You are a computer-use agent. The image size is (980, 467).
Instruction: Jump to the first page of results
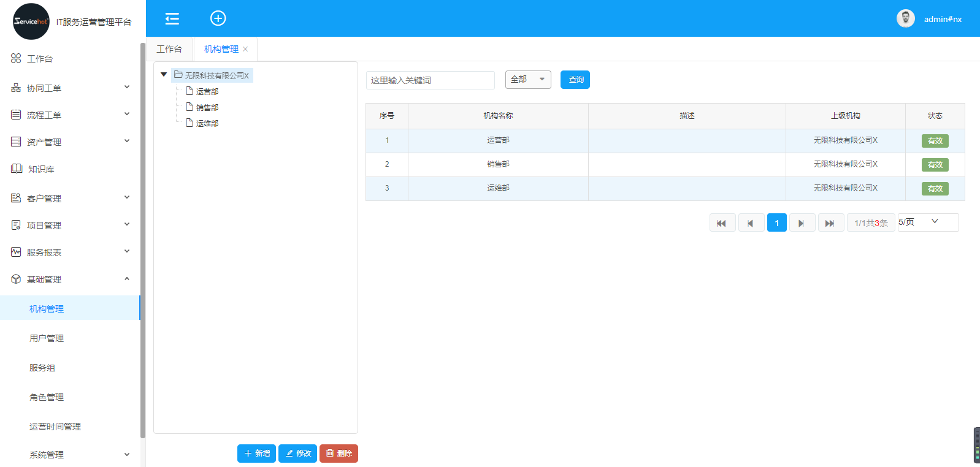click(722, 223)
